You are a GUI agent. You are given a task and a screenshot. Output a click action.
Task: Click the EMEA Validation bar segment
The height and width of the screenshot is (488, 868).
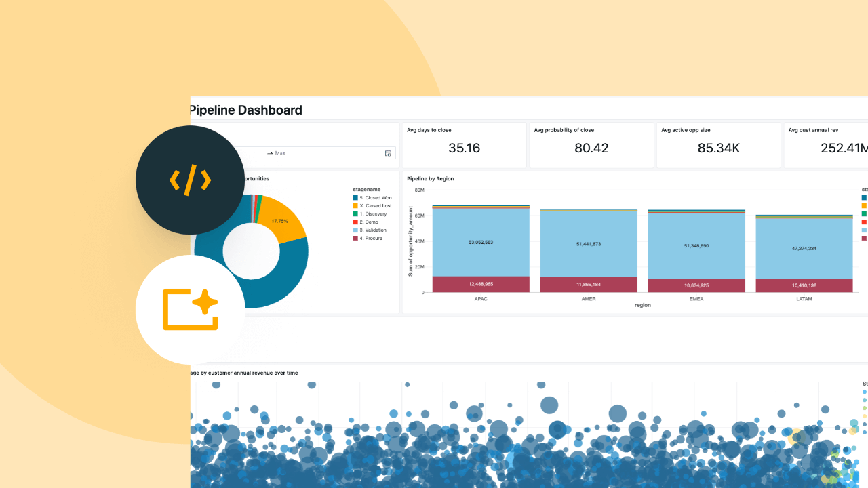696,245
